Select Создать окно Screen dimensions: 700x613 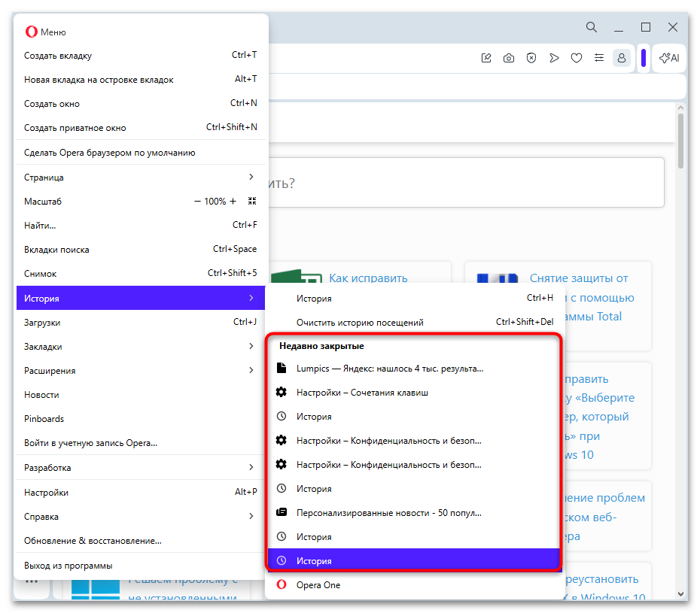(141, 104)
